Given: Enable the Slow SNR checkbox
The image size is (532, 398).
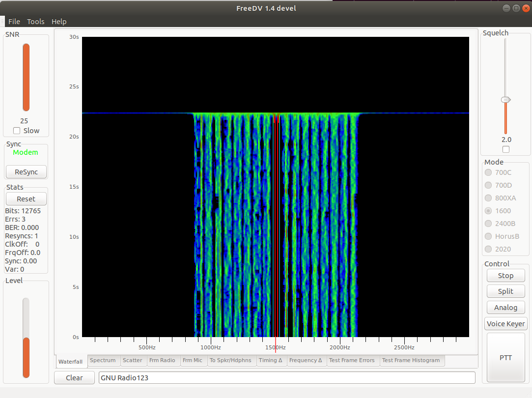Looking at the screenshot, I should tap(17, 131).
